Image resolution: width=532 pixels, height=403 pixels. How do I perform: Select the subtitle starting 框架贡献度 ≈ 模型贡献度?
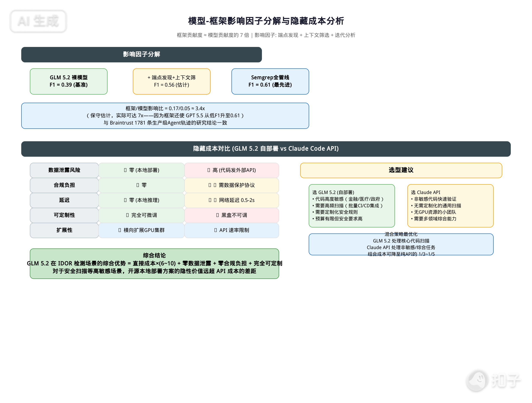tap(266, 35)
